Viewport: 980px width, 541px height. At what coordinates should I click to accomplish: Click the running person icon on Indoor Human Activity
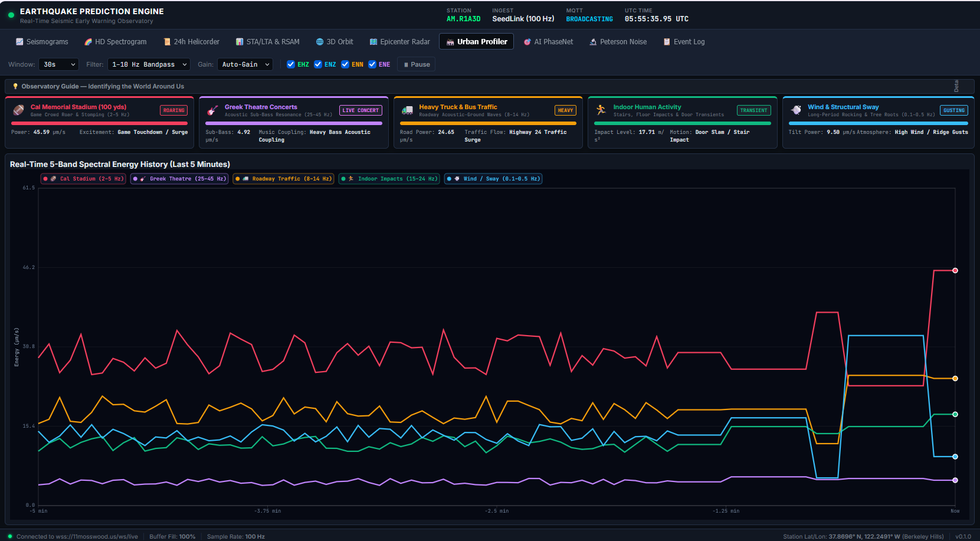[x=601, y=110]
